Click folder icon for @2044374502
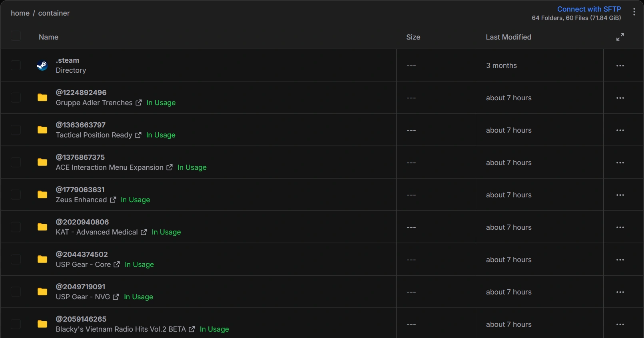The height and width of the screenshot is (338, 644). pyautogui.click(x=42, y=259)
